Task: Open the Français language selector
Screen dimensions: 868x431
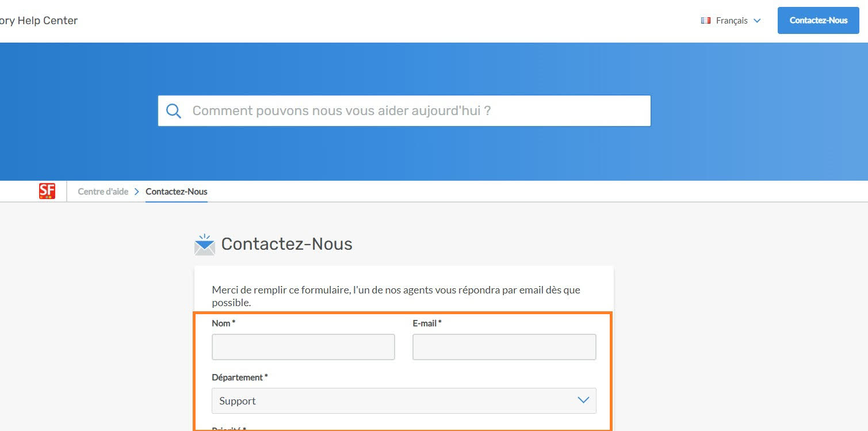Action: pyautogui.click(x=731, y=21)
